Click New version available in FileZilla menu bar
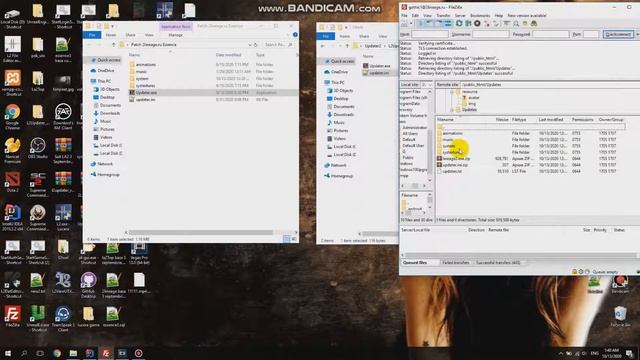 click(x=527, y=16)
